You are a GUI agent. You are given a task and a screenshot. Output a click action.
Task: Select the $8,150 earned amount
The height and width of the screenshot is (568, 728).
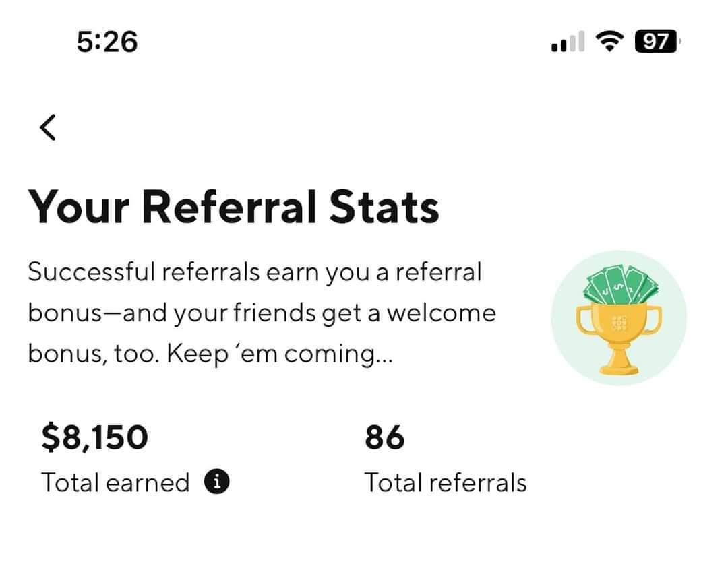(95, 437)
